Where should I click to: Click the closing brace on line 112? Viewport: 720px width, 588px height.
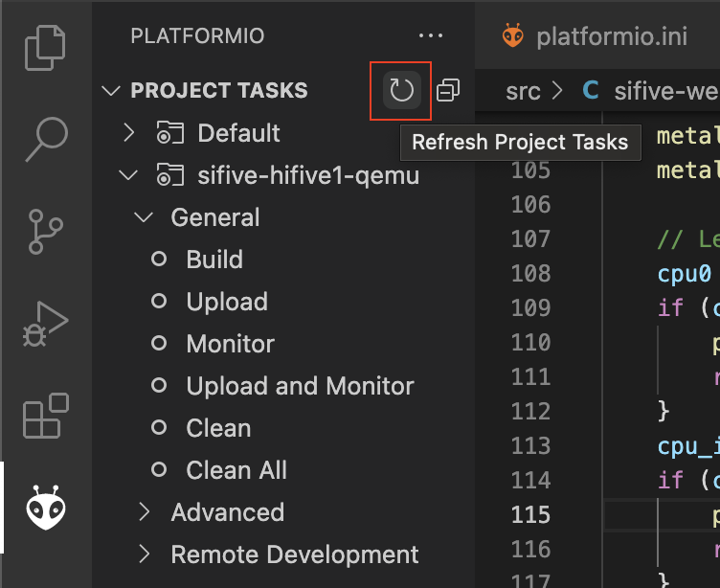coord(664,411)
